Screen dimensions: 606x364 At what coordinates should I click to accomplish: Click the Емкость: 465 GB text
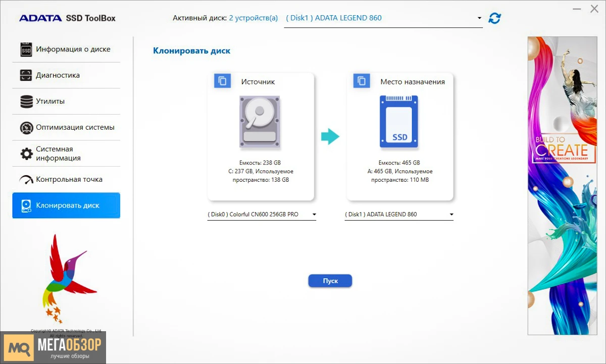[399, 163]
